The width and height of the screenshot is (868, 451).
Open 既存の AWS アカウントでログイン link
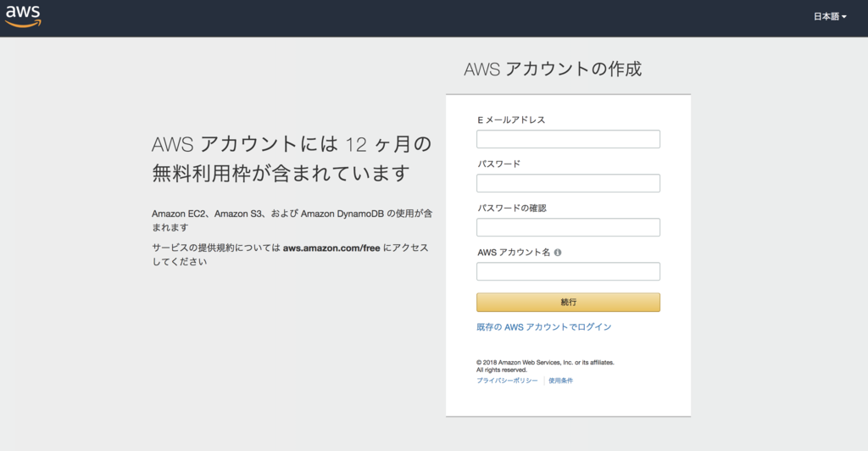pyautogui.click(x=543, y=327)
